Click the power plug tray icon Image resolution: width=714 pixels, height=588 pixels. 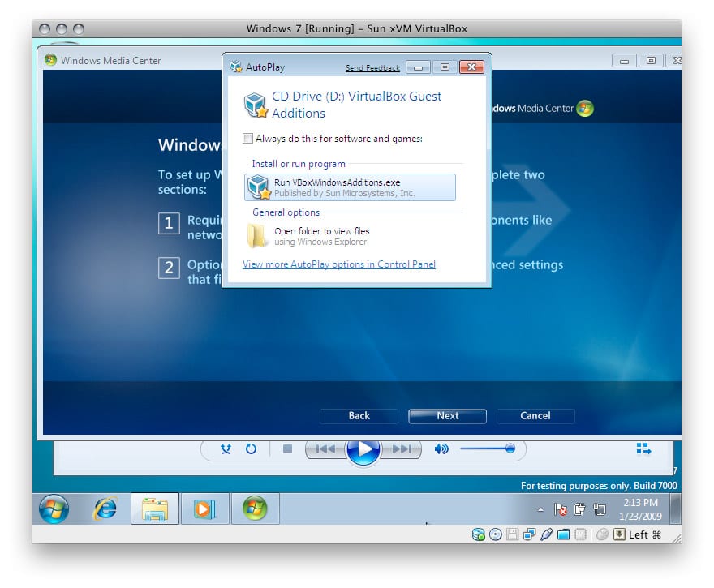click(x=579, y=509)
